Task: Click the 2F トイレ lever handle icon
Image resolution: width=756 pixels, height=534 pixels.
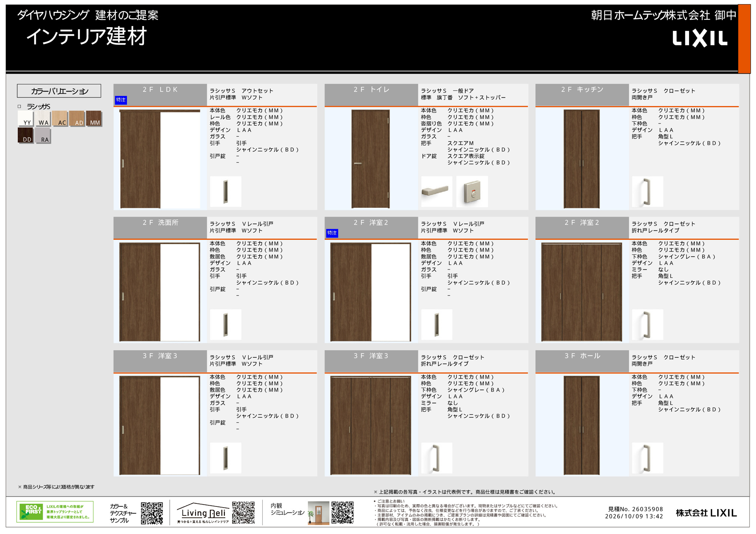Action: pyautogui.click(x=437, y=191)
